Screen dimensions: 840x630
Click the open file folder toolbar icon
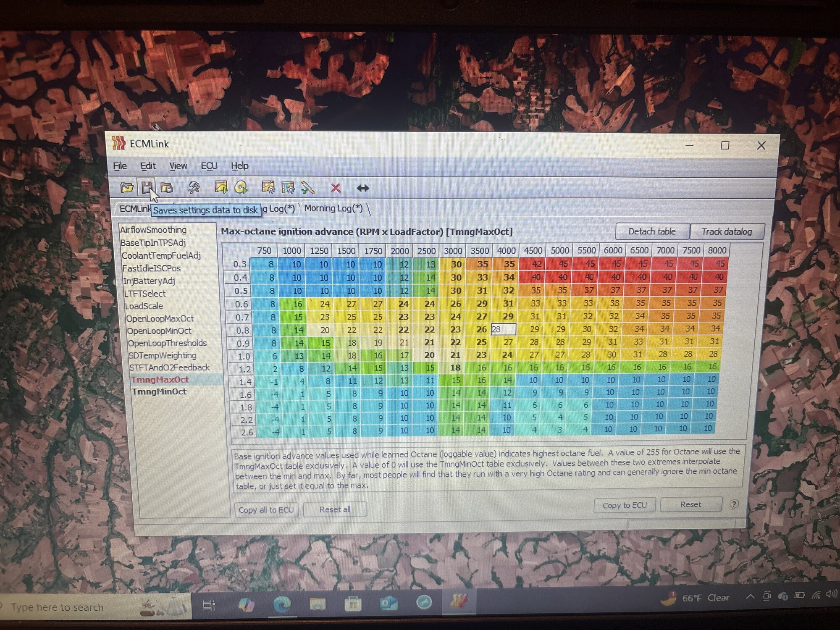pos(127,188)
